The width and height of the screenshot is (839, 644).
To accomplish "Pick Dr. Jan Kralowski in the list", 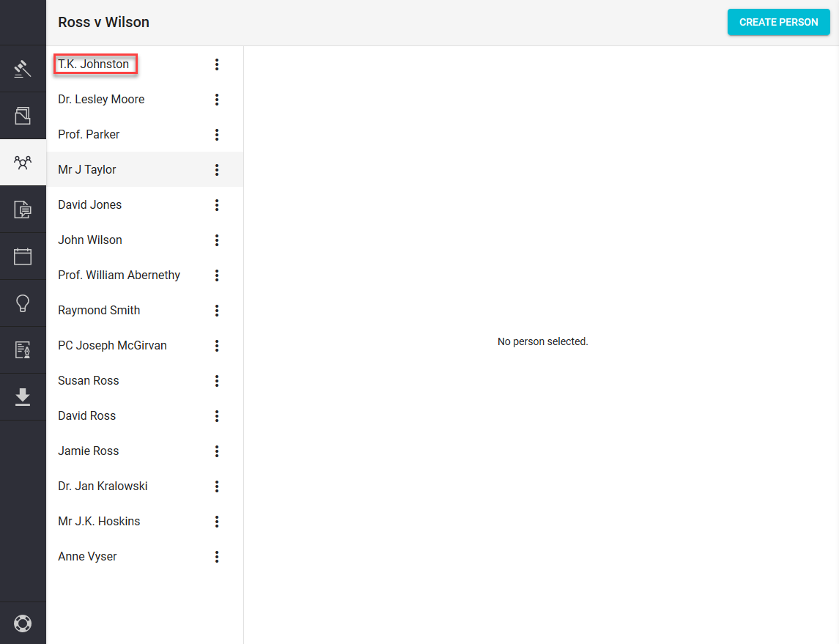I will click(103, 486).
